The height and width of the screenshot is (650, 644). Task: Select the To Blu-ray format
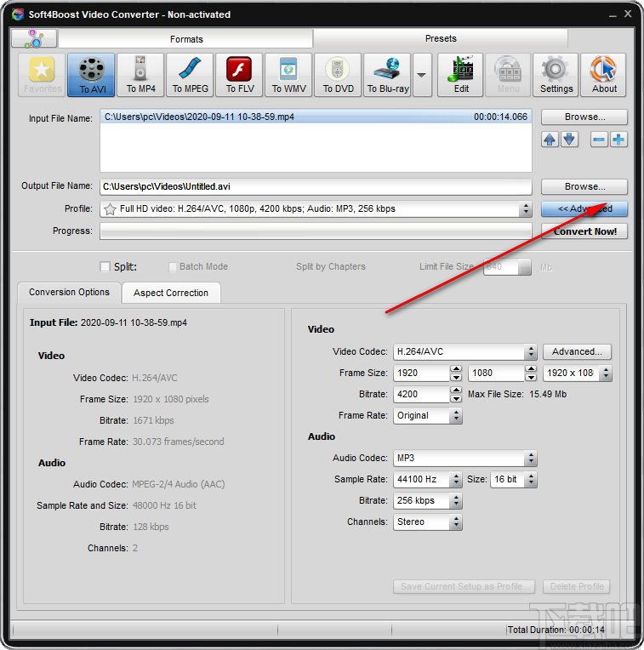387,75
